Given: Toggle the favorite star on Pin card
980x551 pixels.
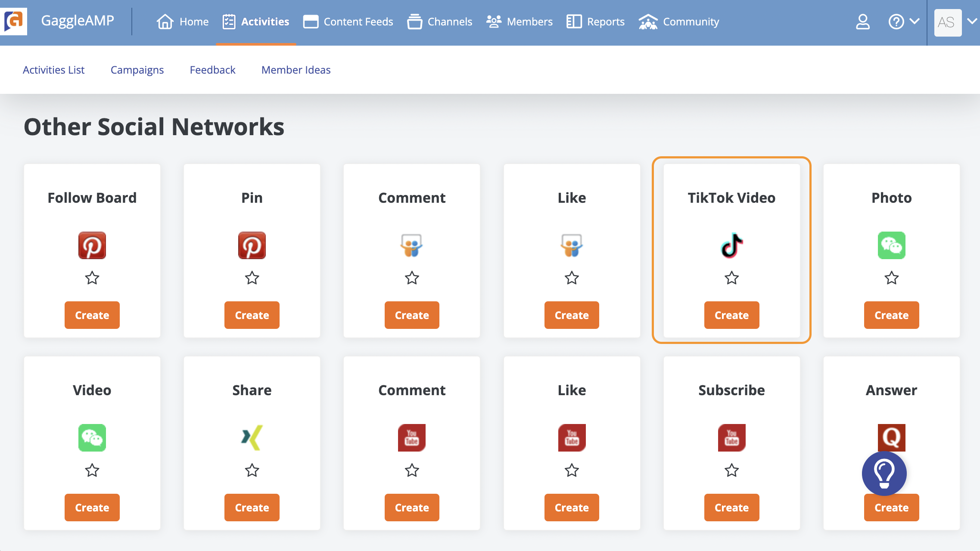Looking at the screenshot, I should point(252,278).
